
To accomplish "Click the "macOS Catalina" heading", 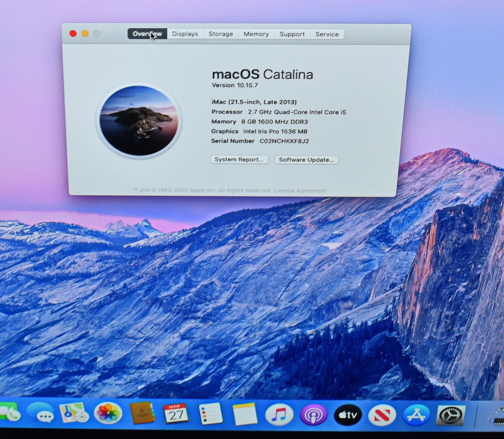I will (x=262, y=74).
